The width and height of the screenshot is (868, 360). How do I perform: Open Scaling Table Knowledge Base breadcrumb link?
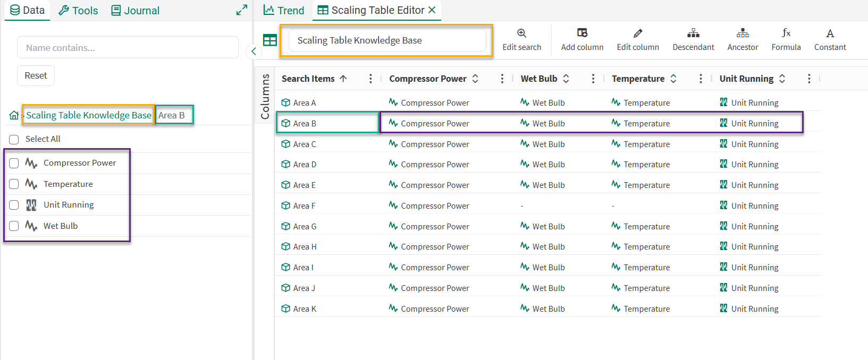pyautogui.click(x=89, y=115)
